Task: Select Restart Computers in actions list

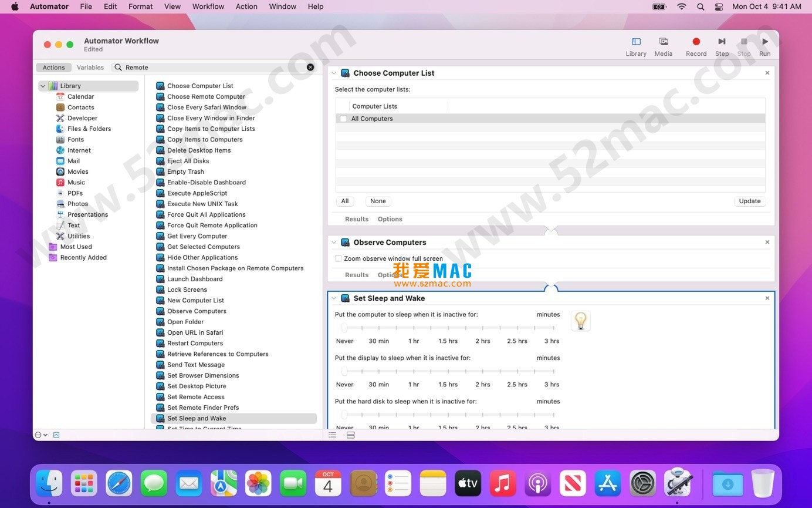Action: coord(195,343)
